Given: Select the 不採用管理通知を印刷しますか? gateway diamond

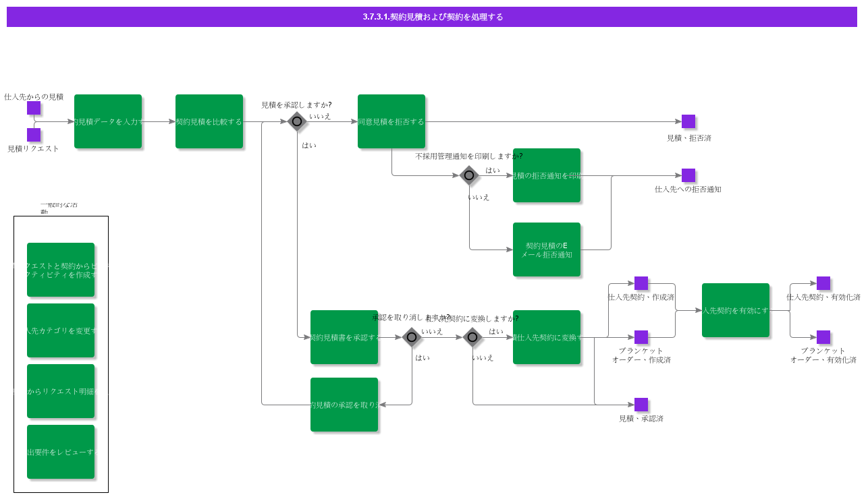Looking at the screenshot, I should click(x=469, y=175).
